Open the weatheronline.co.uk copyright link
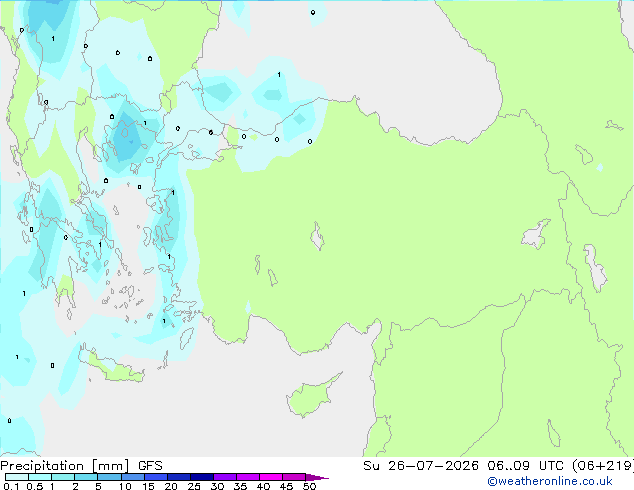The width and height of the screenshot is (634, 490). pos(549,481)
